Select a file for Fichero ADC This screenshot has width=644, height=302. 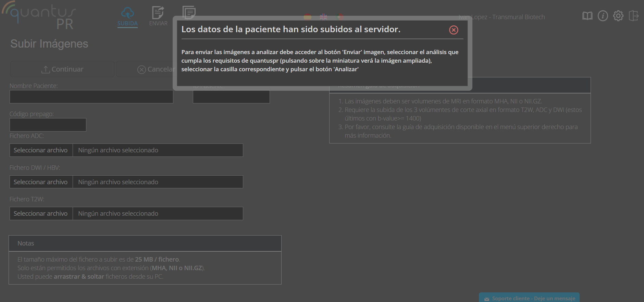coord(41,150)
